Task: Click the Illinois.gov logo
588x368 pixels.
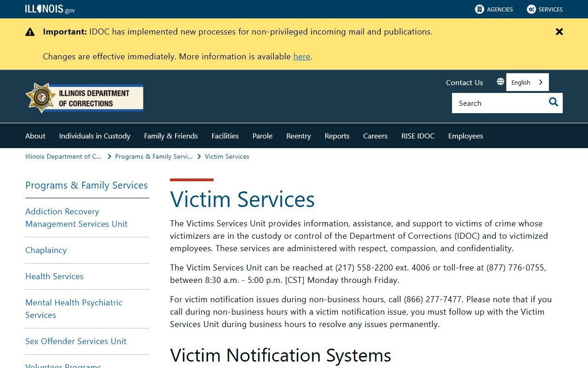Action: click(x=50, y=9)
